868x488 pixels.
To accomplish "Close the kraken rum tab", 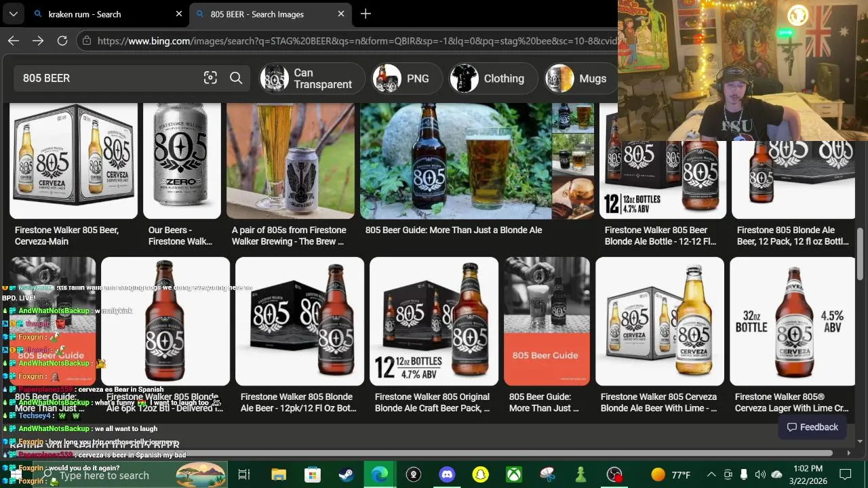I will click(179, 14).
